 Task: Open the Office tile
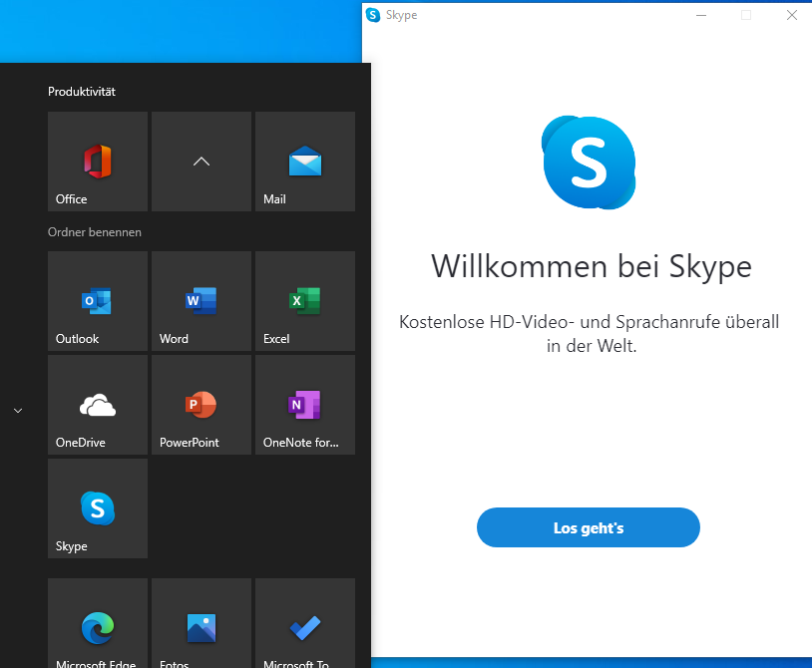pyautogui.click(x=98, y=162)
